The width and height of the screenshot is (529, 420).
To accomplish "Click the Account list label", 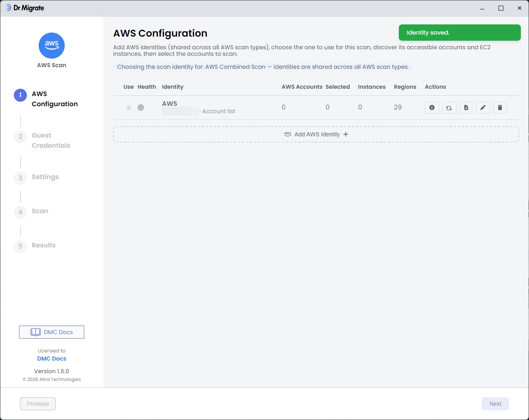I will coord(219,111).
